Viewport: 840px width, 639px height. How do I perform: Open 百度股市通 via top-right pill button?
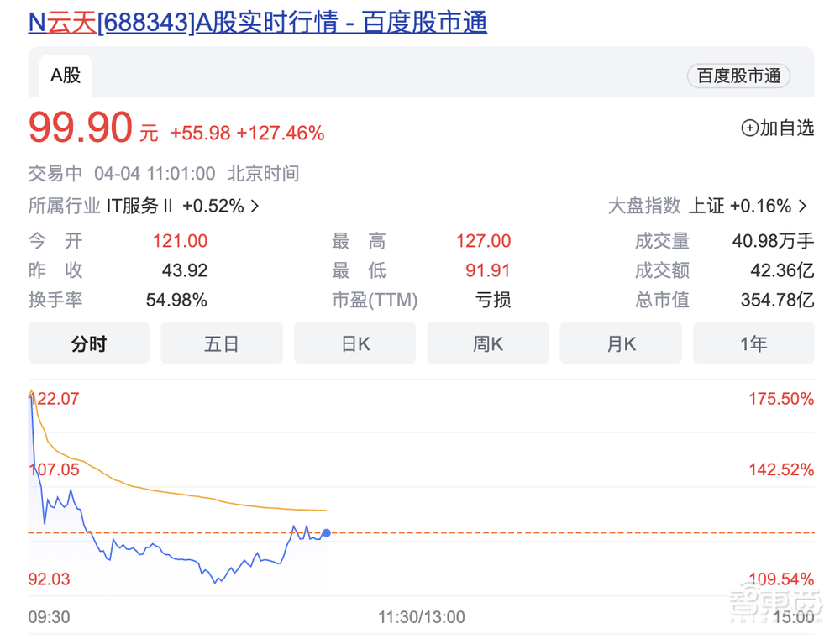pyautogui.click(x=738, y=76)
